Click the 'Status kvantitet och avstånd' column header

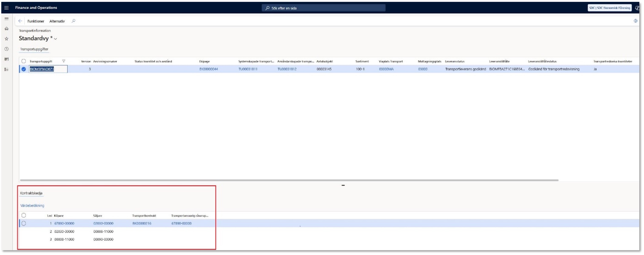[x=153, y=61]
